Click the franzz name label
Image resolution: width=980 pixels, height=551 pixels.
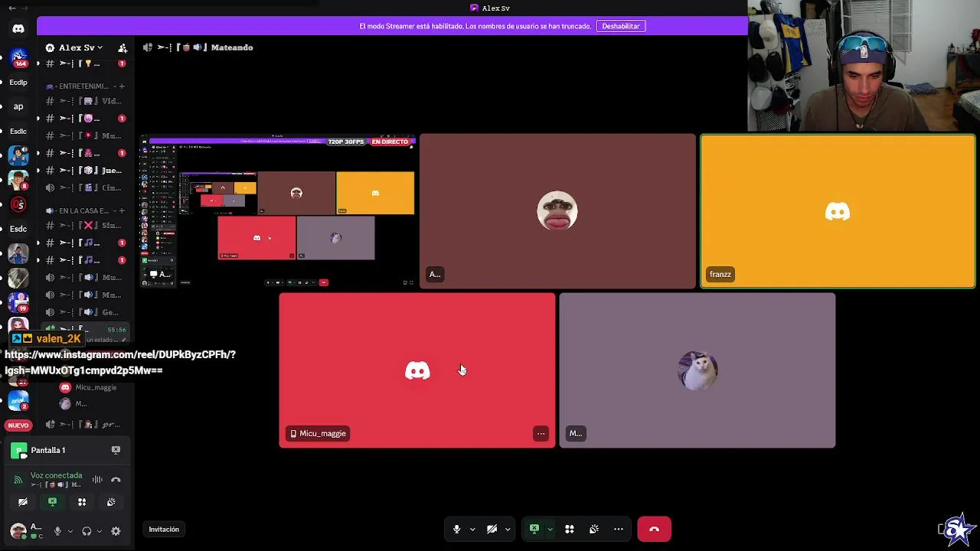click(x=720, y=274)
